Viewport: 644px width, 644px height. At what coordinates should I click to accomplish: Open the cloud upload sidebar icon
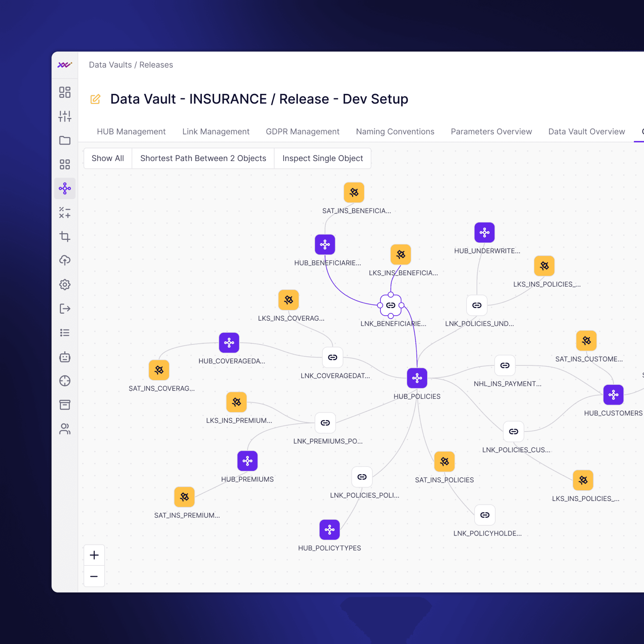coord(65,260)
